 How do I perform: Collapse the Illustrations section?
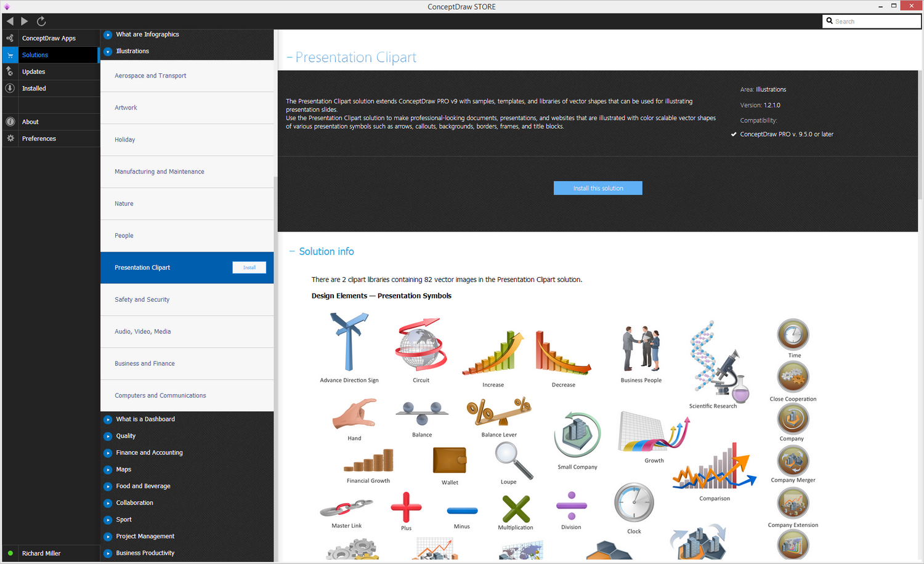[x=108, y=51]
